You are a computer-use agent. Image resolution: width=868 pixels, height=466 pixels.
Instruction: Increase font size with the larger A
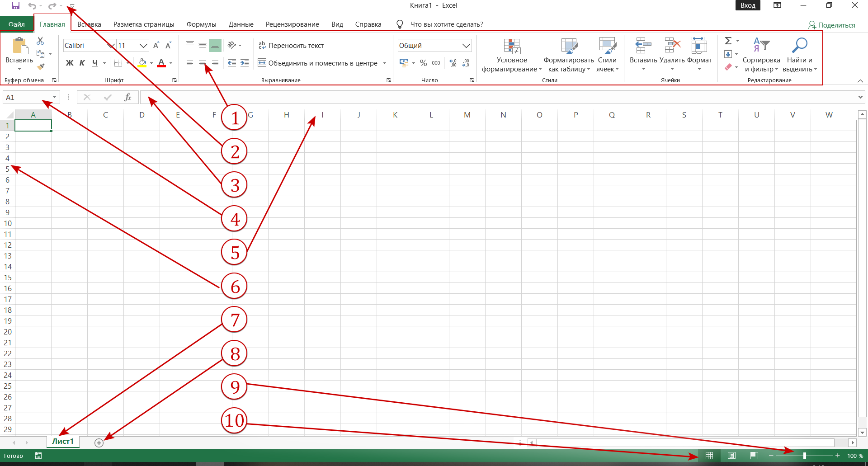[156, 45]
